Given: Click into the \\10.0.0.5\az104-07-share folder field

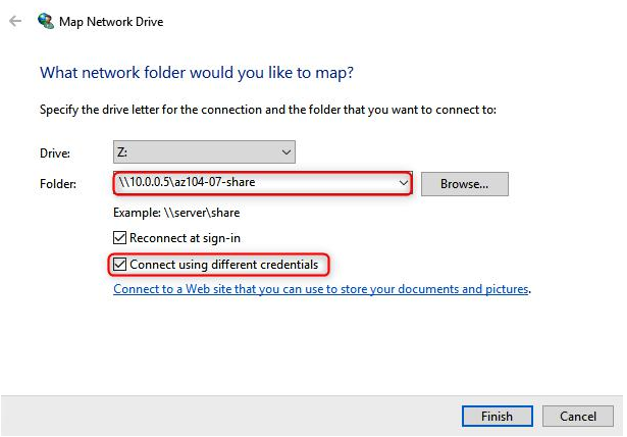Looking at the screenshot, I should click(x=262, y=183).
